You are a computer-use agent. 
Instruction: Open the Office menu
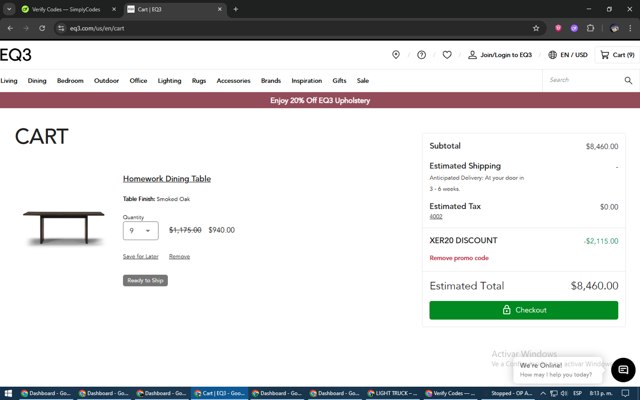[x=138, y=81]
